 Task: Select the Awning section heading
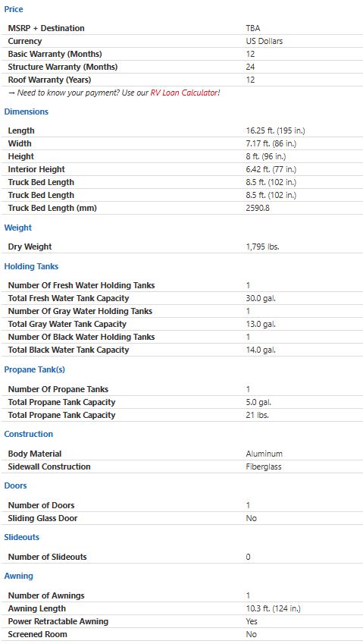(x=18, y=576)
